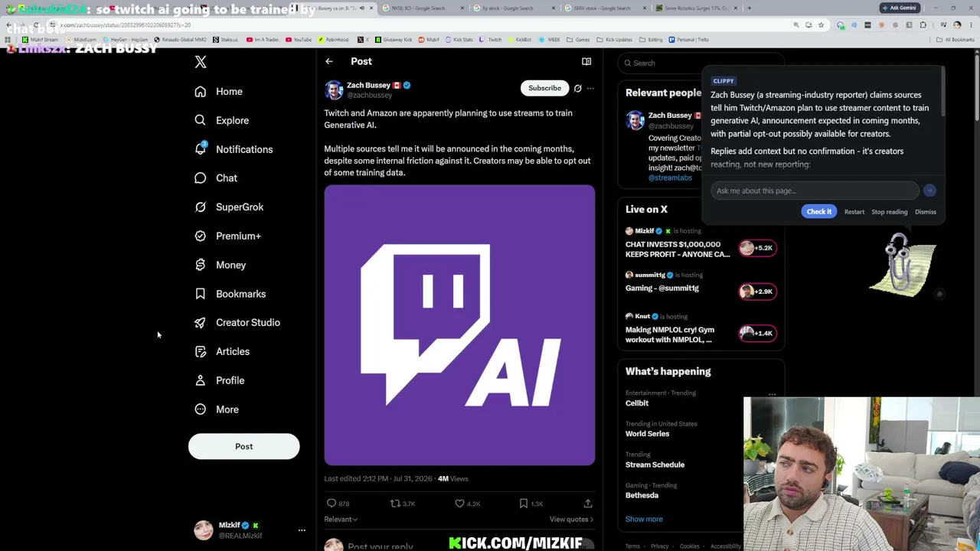Screen dimensions: 980x551
Task: Click the Terms footer link
Action: click(632, 546)
